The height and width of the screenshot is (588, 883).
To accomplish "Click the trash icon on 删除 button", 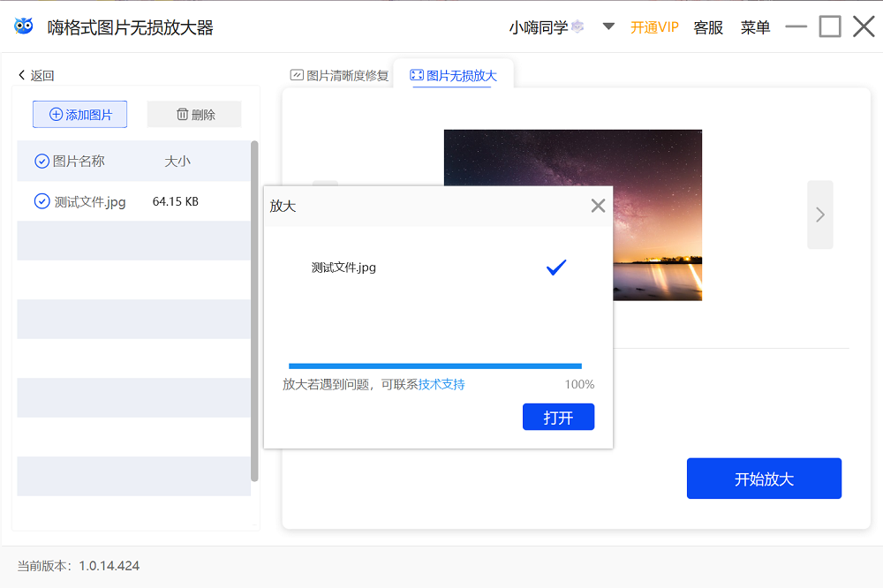I will (x=183, y=114).
